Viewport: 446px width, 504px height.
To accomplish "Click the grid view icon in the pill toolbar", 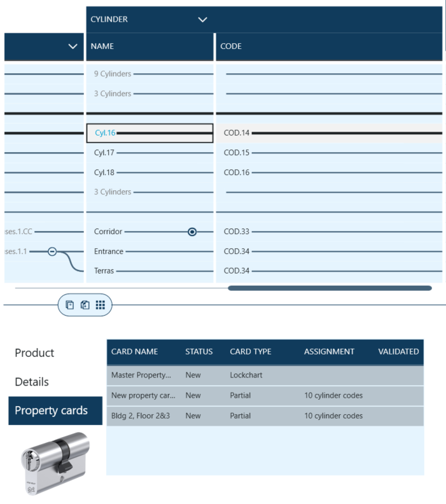I will (100, 305).
